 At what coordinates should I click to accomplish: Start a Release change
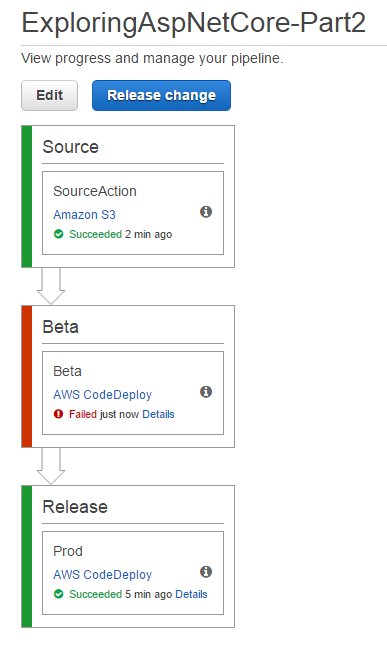click(x=161, y=95)
